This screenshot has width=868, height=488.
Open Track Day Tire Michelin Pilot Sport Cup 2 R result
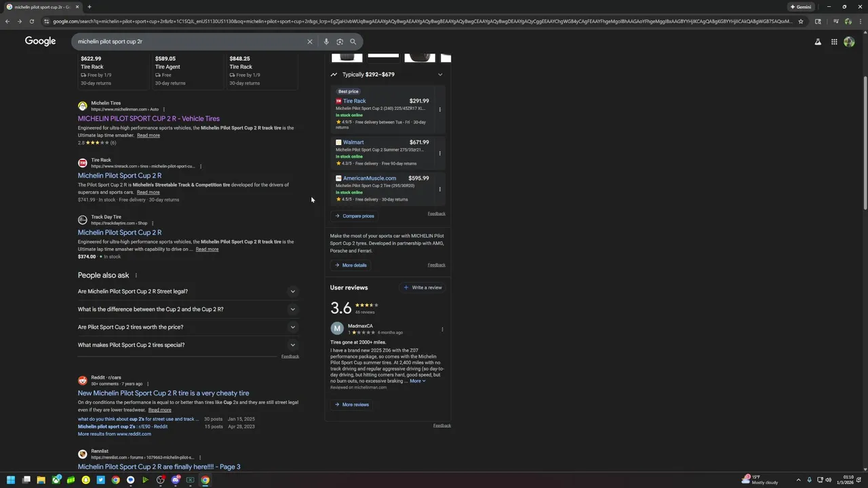[119, 232]
